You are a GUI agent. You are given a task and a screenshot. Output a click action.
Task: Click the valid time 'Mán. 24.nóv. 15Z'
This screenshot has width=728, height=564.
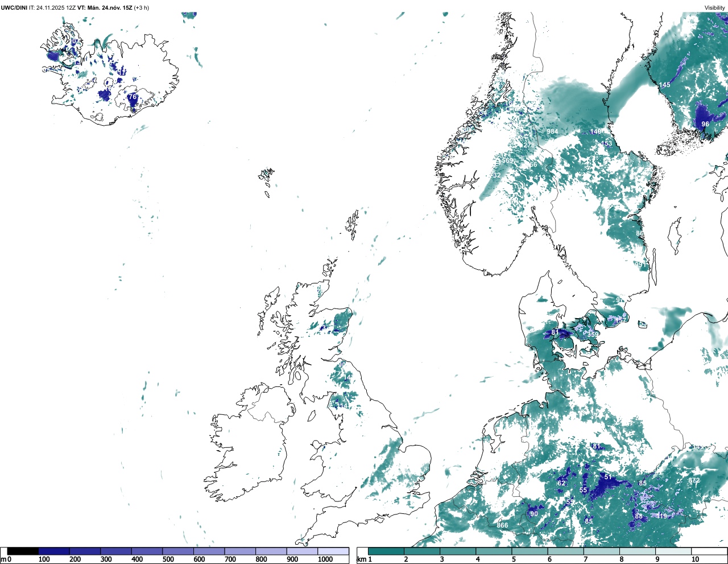point(110,7)
